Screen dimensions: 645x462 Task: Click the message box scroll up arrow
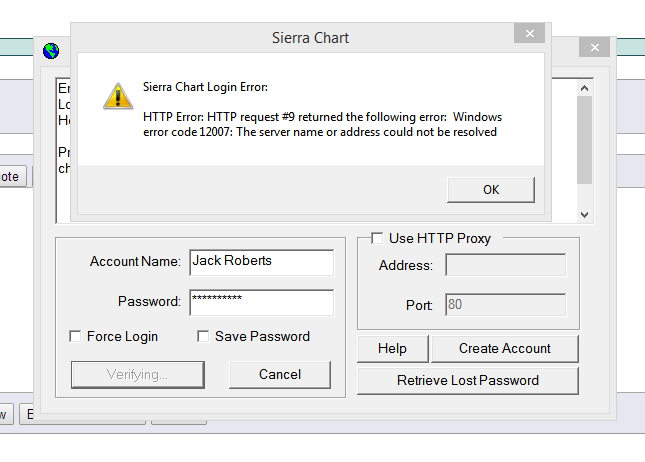pos(585,87)
